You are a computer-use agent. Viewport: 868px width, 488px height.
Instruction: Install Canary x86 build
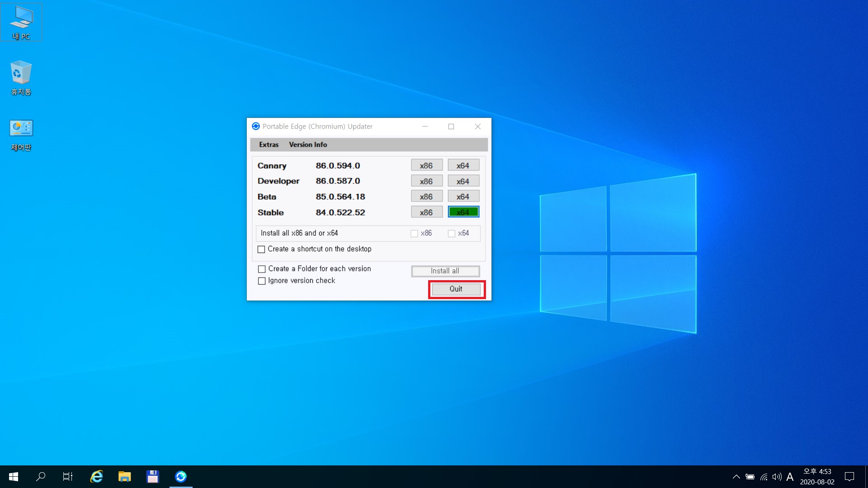[426, 165]
